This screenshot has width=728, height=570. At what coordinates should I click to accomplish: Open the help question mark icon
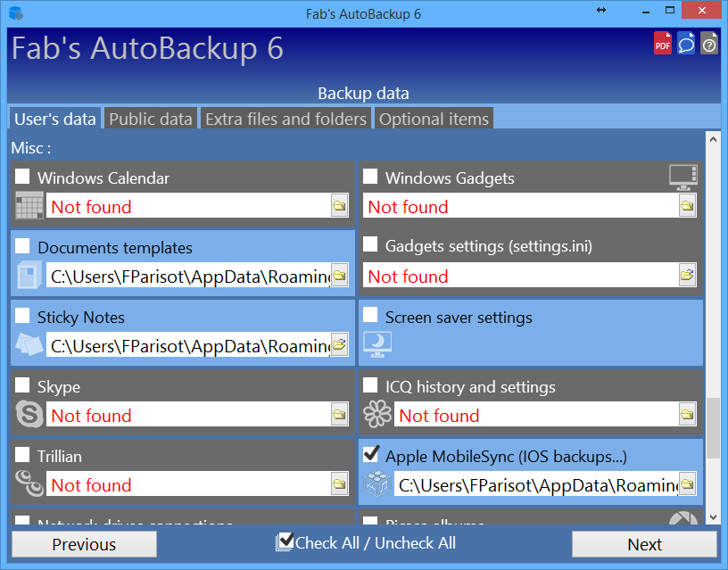pos(709,43)
